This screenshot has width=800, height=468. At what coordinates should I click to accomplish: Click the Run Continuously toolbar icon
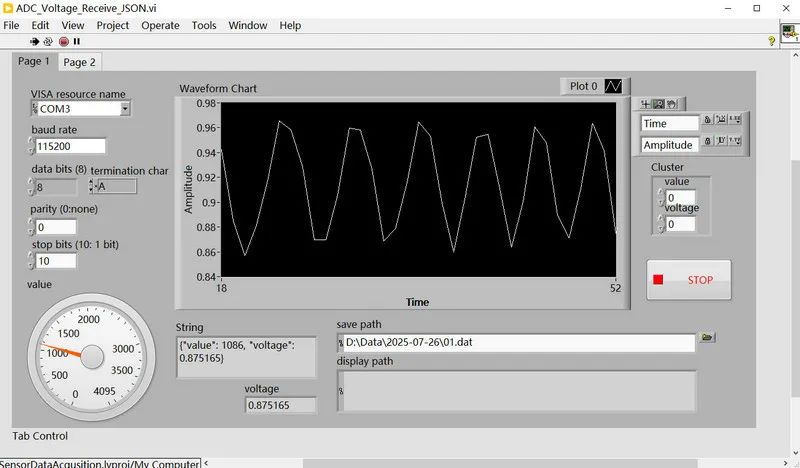point(48,41)
